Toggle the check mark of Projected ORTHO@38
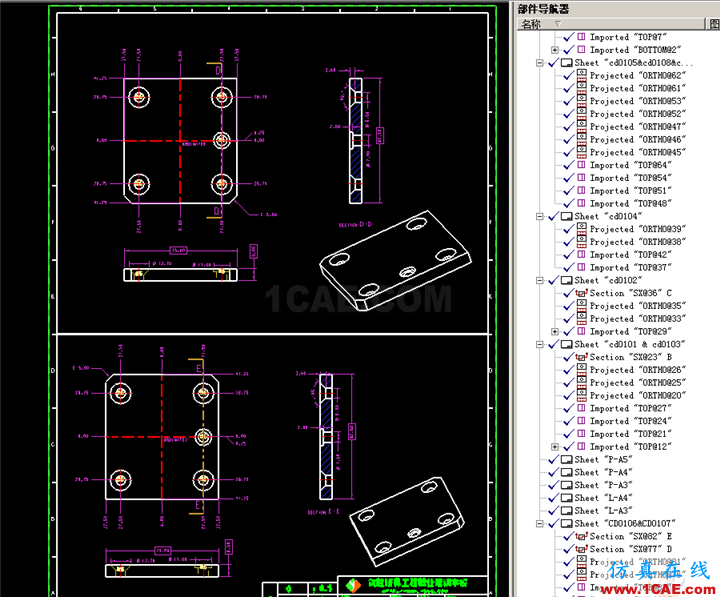The width and height of the screenshot is (720, 597). (569, 242)
